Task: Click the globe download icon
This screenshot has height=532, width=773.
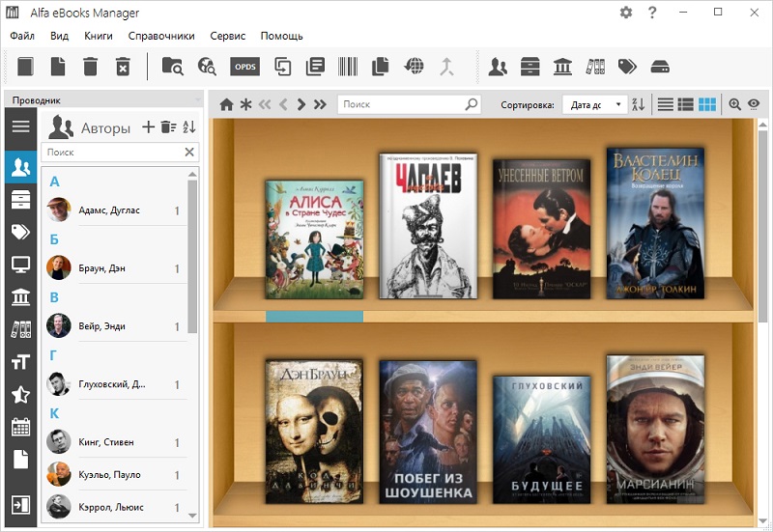Action: pos(414,67)
